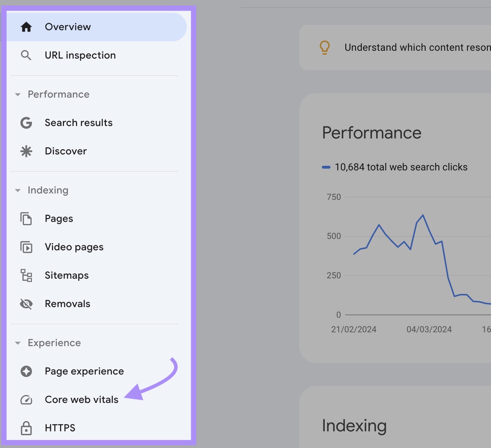Click the lightbulb icon in the top banner
Screen dimensions: 491x448
click(324, 47)
